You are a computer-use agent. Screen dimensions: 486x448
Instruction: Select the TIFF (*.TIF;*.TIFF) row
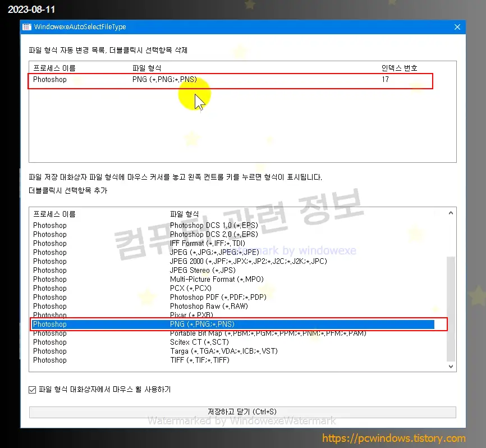(x=233, y=360)
